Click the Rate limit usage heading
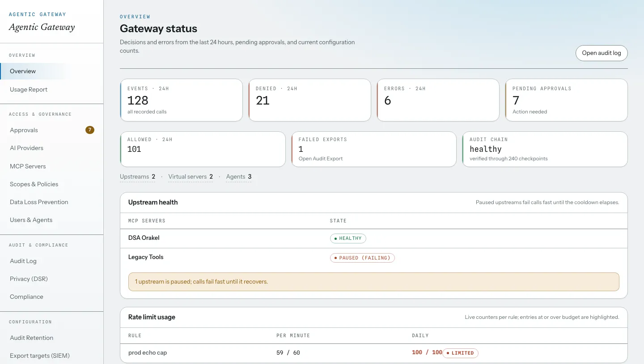This screenshot has width=644, height=364. (x=152, y=317)
